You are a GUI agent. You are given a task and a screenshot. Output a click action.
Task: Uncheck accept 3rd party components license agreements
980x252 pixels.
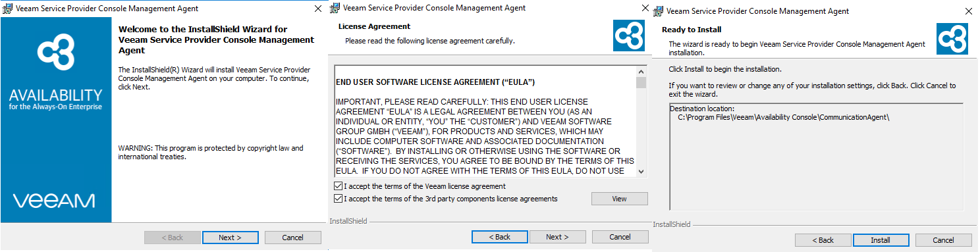coord(339,199)
